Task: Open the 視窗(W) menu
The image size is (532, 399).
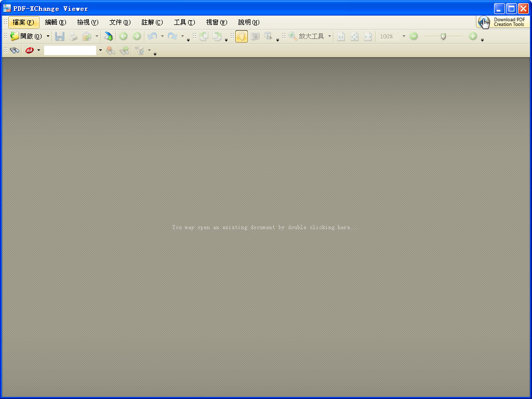Action: [217, 22]
